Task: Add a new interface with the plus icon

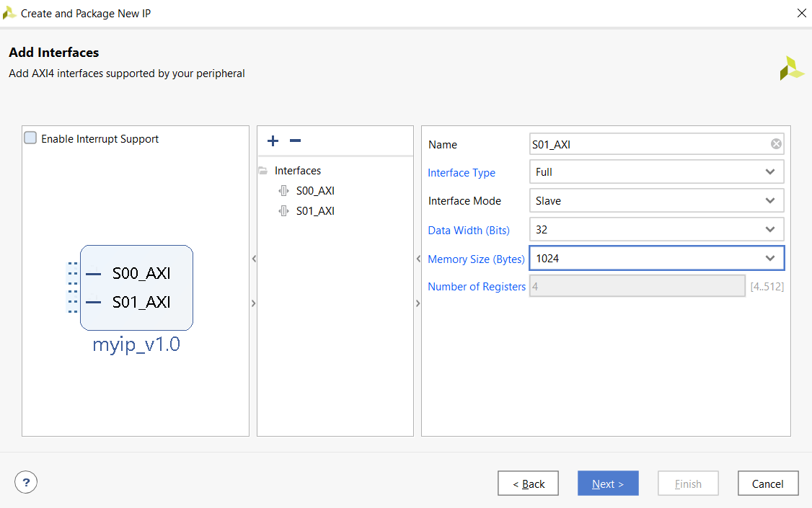Action: (x=273, y=141)
